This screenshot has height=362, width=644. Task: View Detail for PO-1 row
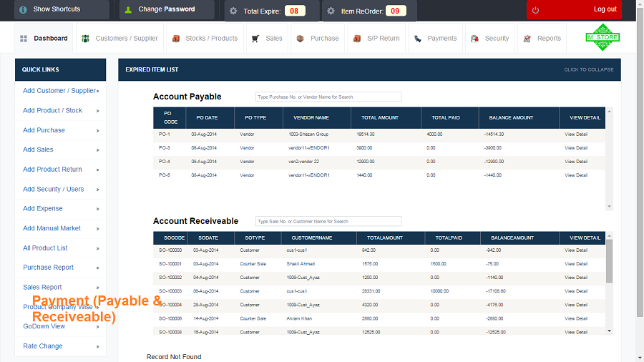pos(576,134)
